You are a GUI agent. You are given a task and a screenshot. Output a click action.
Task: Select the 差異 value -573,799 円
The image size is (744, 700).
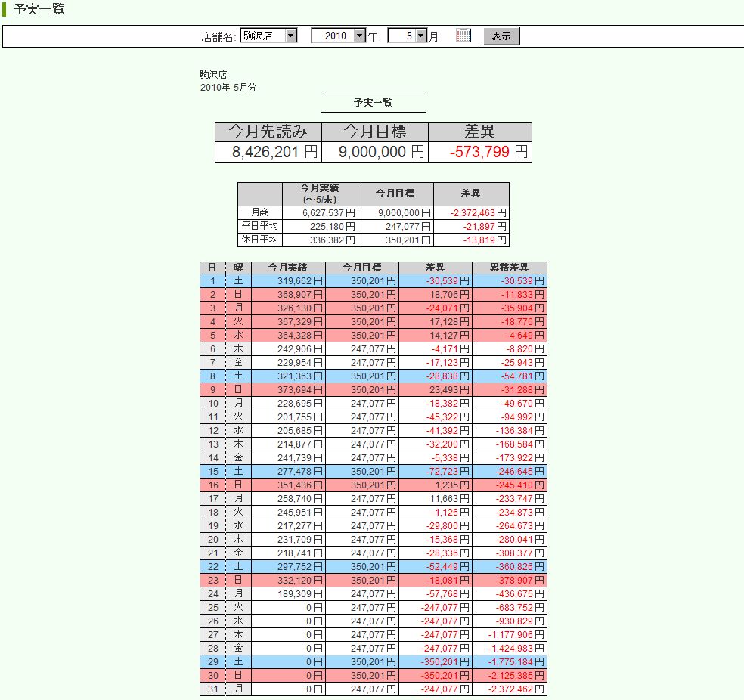480,152
